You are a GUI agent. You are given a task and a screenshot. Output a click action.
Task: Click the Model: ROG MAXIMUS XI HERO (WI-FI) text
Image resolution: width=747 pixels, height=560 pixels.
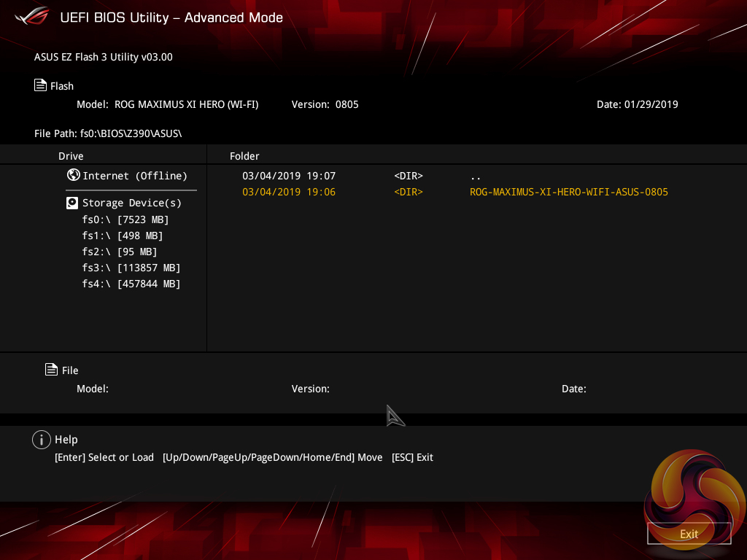[x=168, y=104]
